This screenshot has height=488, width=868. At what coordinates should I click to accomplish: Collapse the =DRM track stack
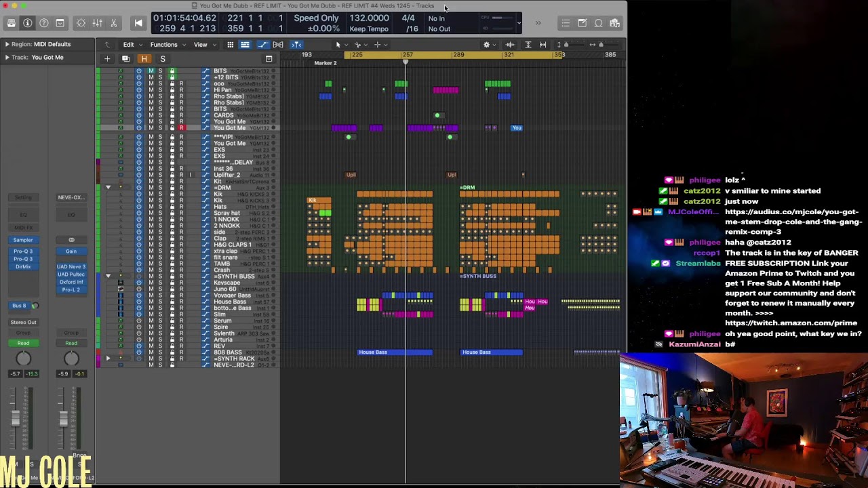pos(108,188)
